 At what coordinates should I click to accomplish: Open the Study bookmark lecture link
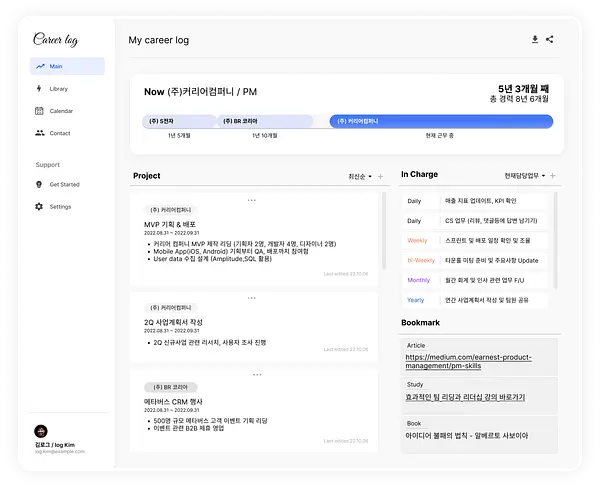point(465,397)
